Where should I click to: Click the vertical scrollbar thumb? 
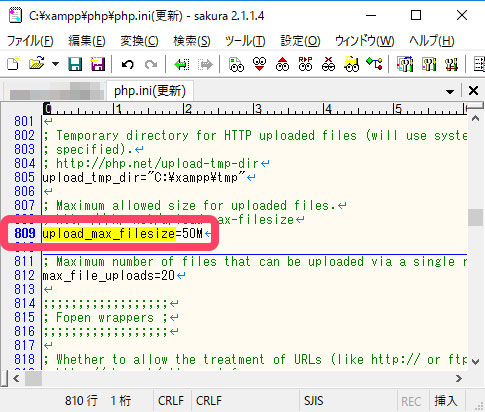coord(475,217)
